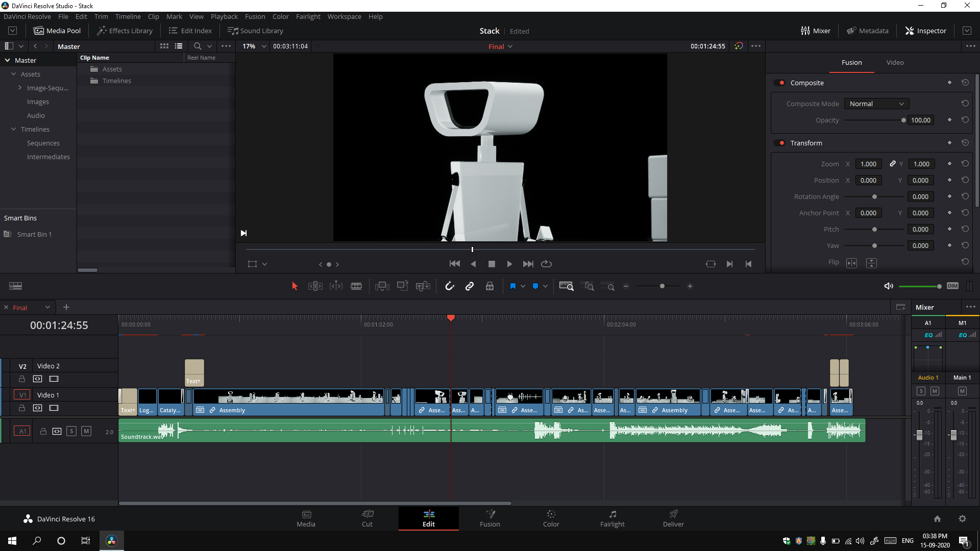Viewport: 980px width, 551px height.
Task: Toggle Effects Library panel
Action: click(x=125, y=31)
